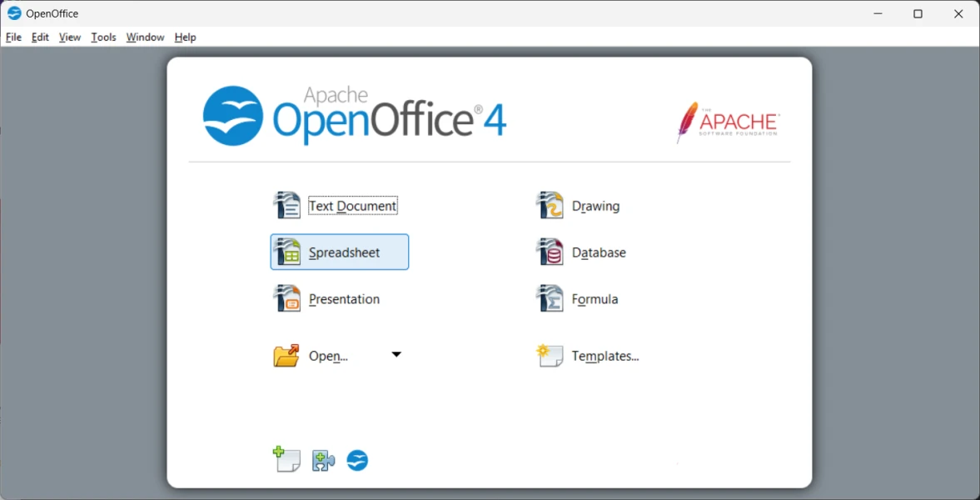Click the Spreadsheet icon
The height and width of the screenshot is (500, 980).
click(287, 252)
